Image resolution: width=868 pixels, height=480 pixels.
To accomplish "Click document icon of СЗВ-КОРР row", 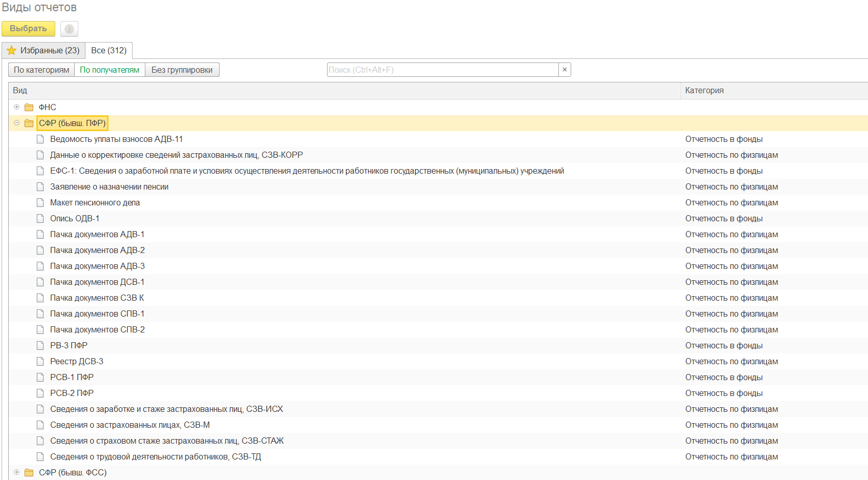I will tap(40, 155).
